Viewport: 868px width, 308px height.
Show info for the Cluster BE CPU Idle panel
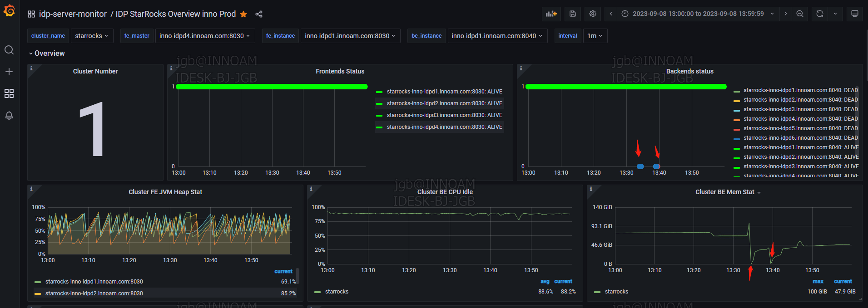tap(311, 189)
